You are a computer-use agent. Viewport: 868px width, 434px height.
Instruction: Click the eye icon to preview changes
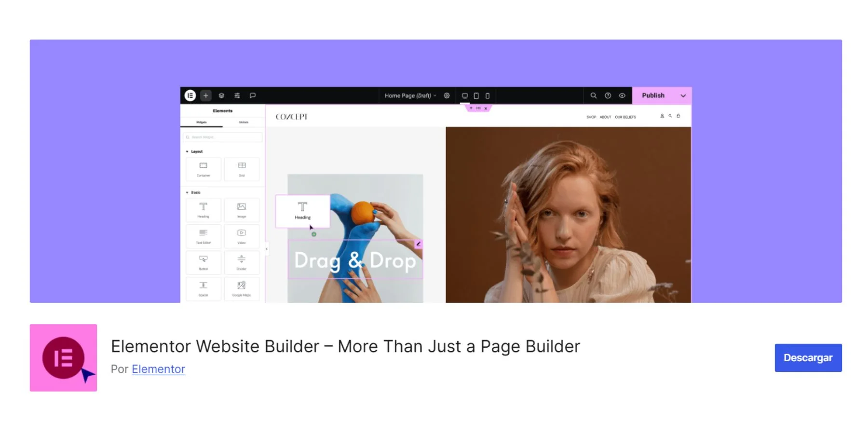point(623,95)
